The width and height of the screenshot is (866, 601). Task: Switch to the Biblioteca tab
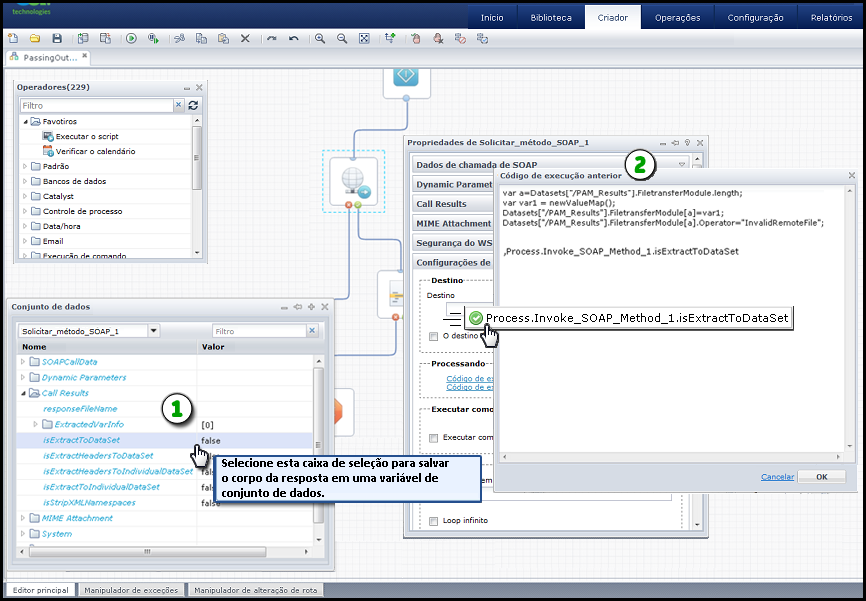tap(551, 17)
